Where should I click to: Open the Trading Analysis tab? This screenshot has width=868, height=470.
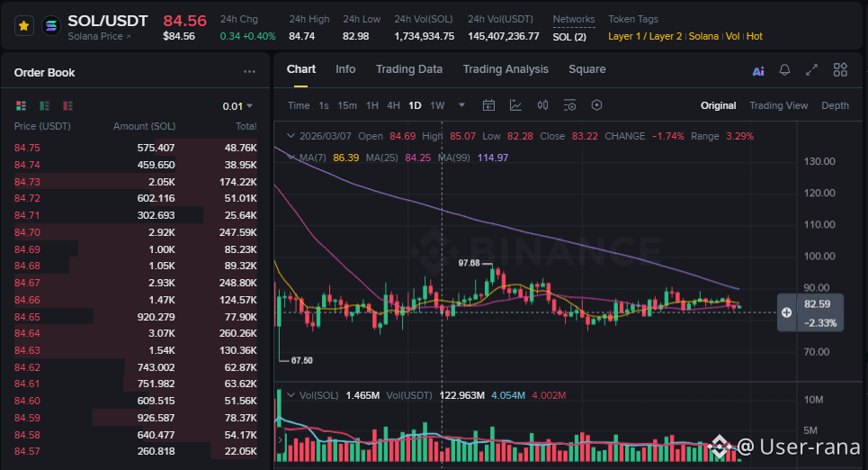[x=506, y=69]
